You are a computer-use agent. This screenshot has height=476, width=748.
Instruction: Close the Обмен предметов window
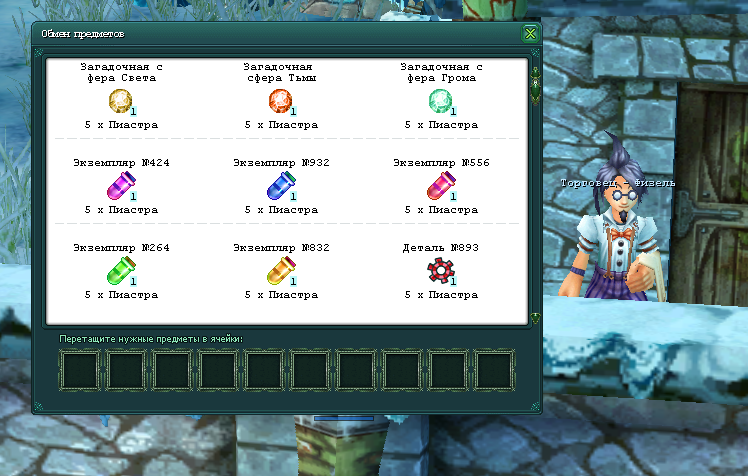click(x=530, y=33)
